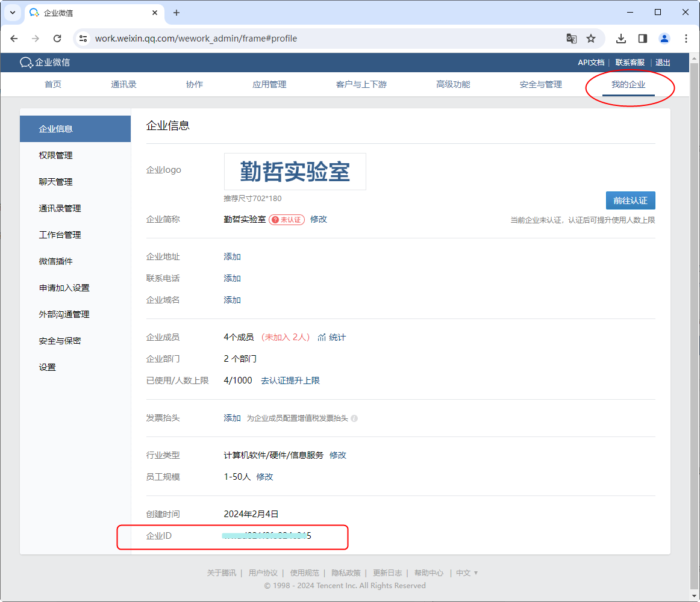Screen dimensions: 700x602
Task: Click the statistics chart icon
Action: [x=322, y=337]
